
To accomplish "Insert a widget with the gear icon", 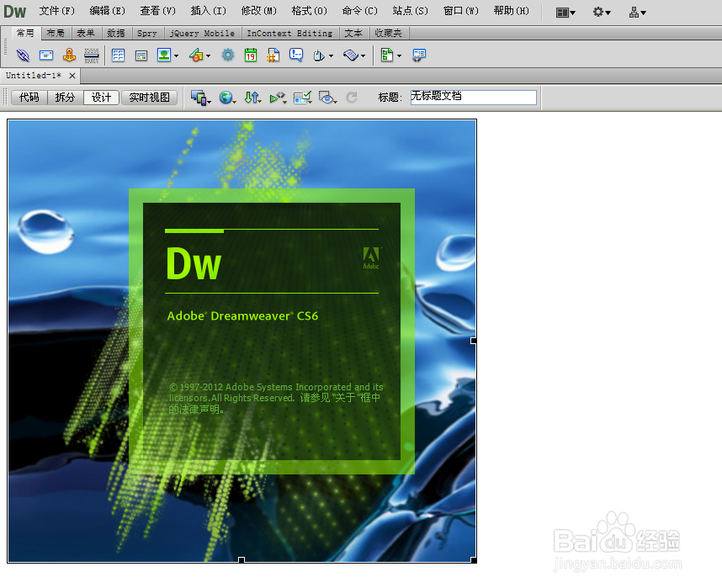I will click(x=228, y=56).
